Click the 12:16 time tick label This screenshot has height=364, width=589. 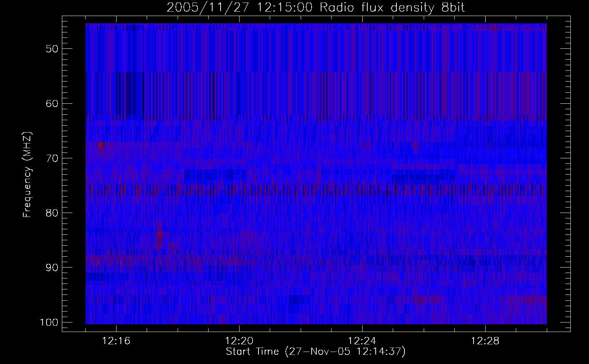tap(116, 341)
